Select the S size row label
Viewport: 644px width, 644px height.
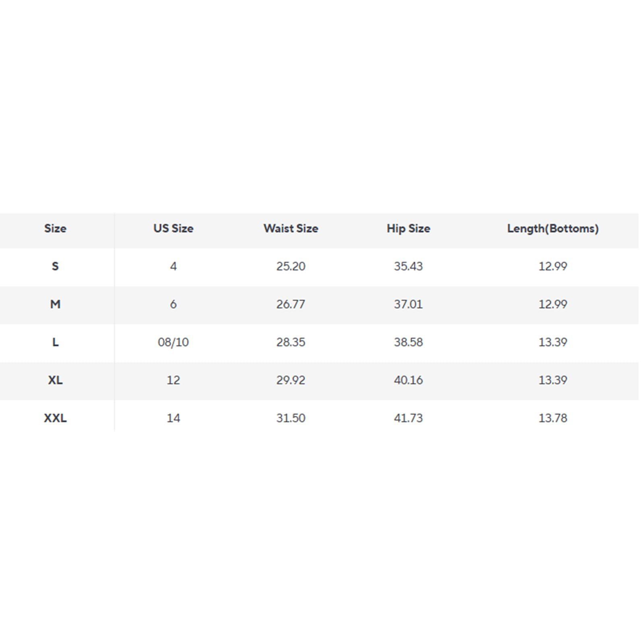pyautogui.click(x=55, y=266)
